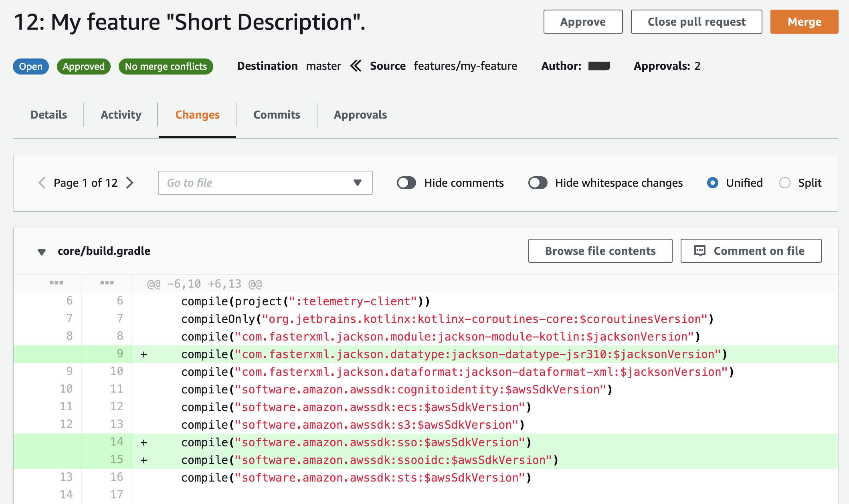Viewport: 849px width, 504px height.
Task: Enable Hide whitespace changes
Action: [538, 183]
